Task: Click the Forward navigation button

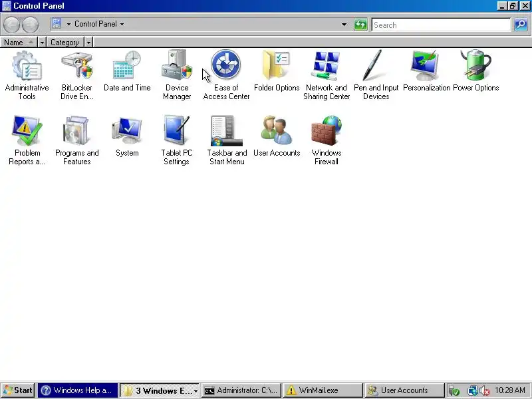Action: pyautogui.click(x=30, y=25)
